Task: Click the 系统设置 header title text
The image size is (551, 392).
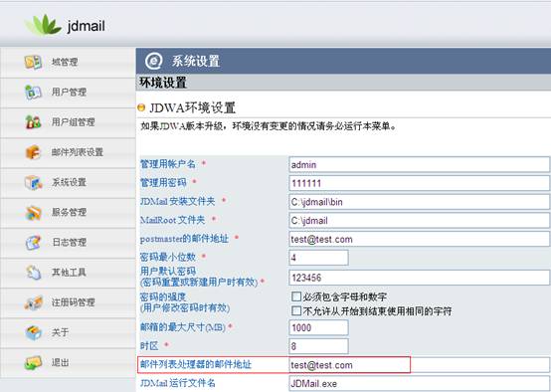Action: click(195, 61)
